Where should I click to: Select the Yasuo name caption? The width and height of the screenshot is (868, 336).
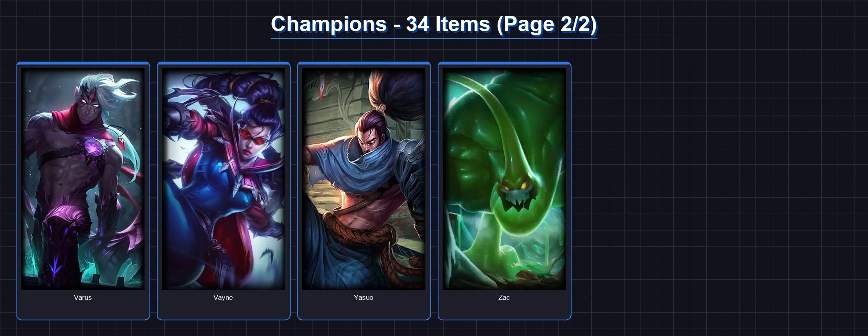pos(364,297)
